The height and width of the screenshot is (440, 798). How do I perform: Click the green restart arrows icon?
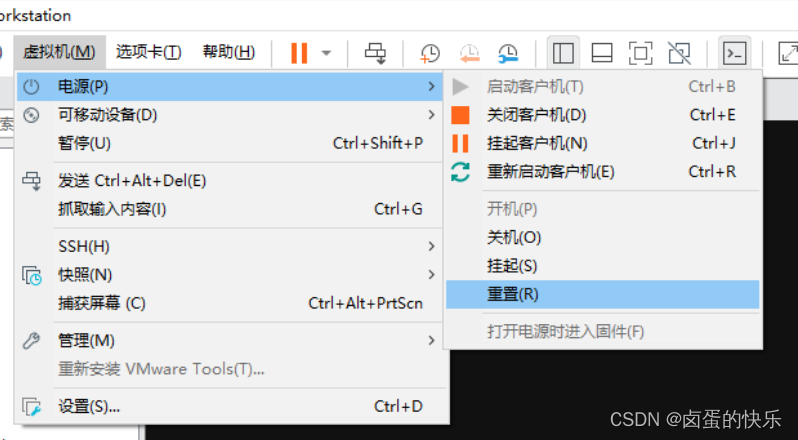460,172
